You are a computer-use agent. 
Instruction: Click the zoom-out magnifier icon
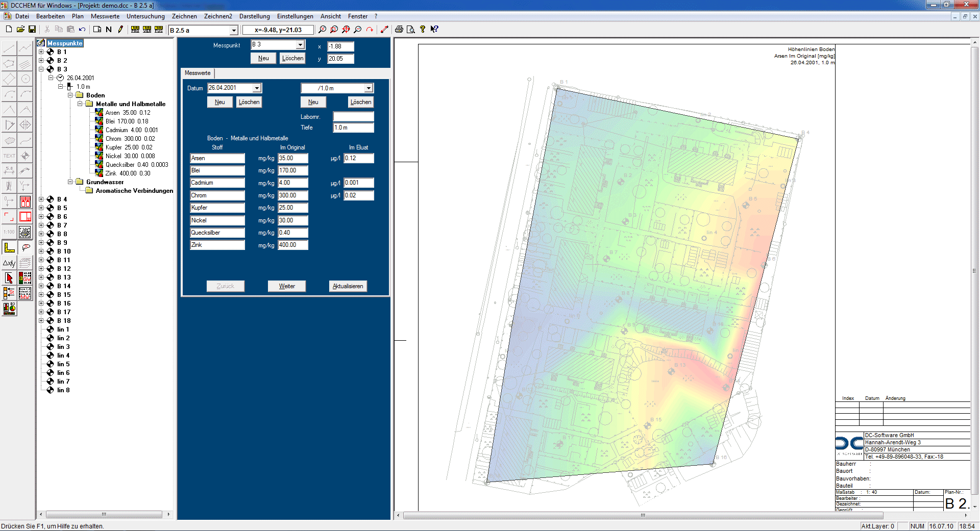tap(358, 30)
